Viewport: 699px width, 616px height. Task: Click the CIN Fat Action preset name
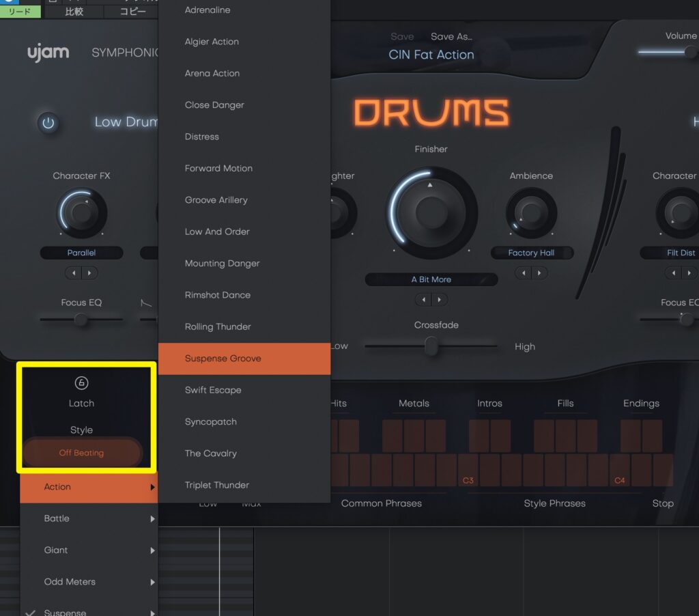click(431, 55)
